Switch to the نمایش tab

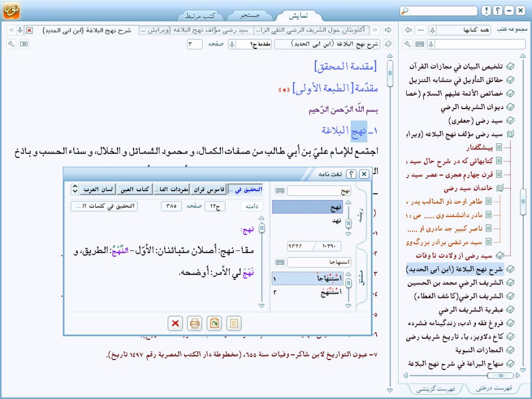click(x=298, y=15)
